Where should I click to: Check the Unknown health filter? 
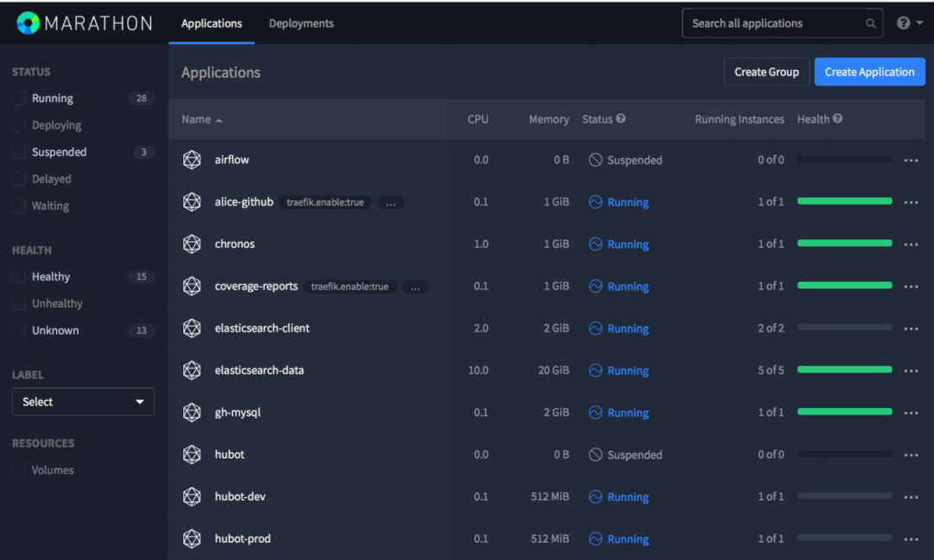[x=19, y=330]
